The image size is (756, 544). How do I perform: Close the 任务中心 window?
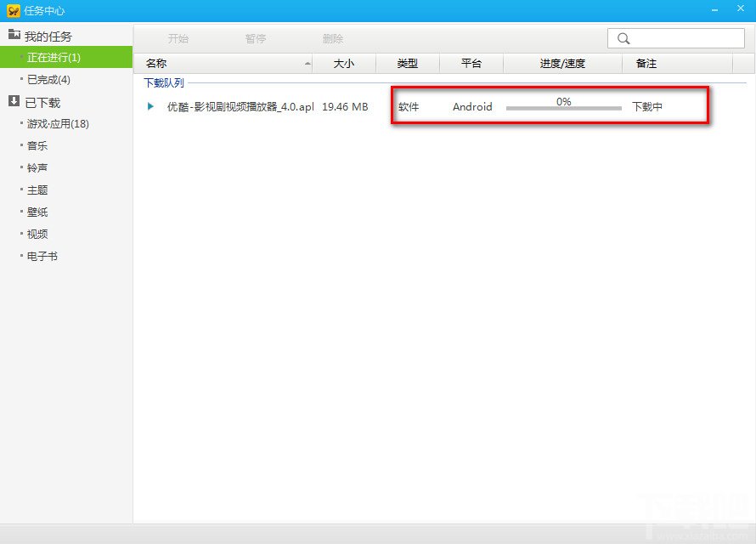coord(741,8)
